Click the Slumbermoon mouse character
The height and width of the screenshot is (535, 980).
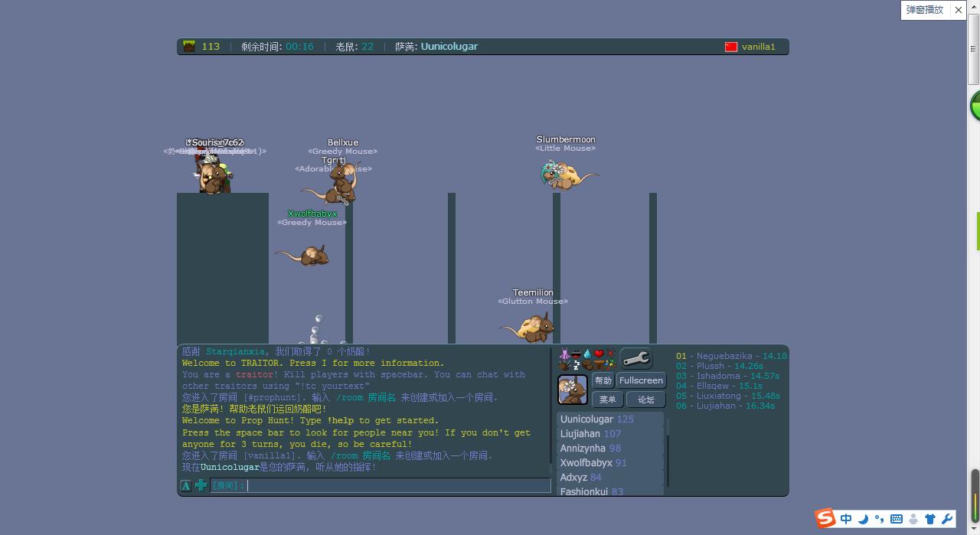point(568,175)
